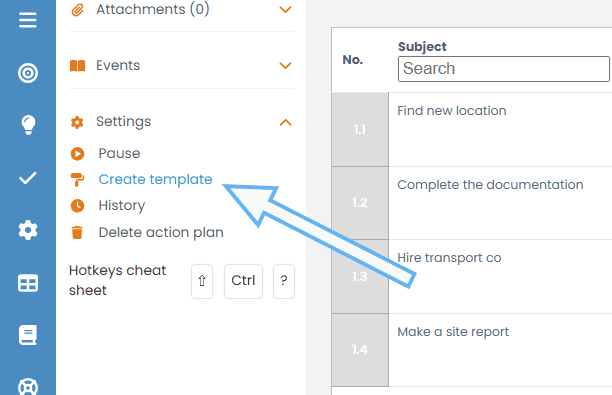Collapse the Settings section chevron
The width and height of the screenshot is (612, 395).
(x=285, y=123)
